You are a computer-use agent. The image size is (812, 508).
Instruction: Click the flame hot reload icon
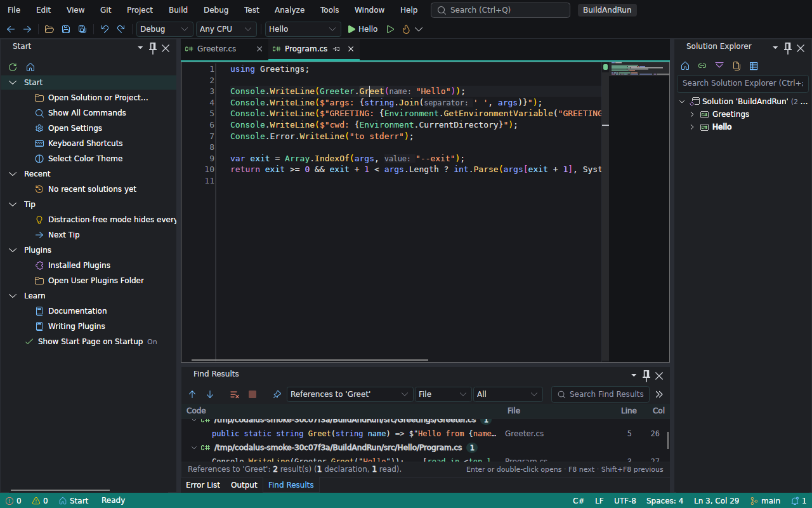point(406,29)
